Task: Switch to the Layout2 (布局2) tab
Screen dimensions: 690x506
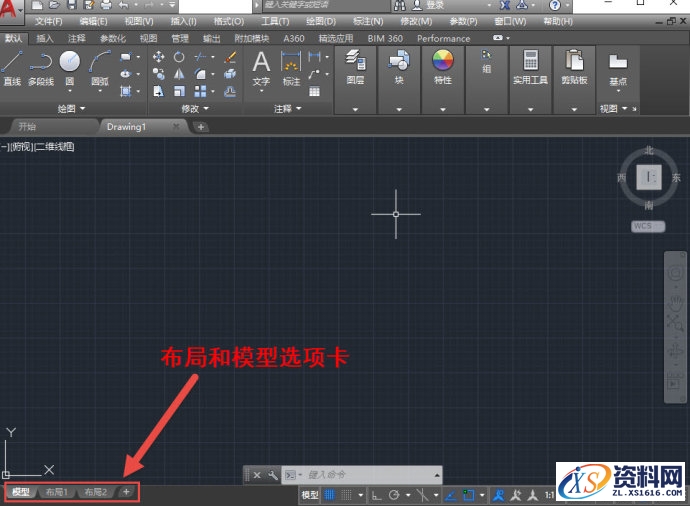Action: tap(95, 492)
